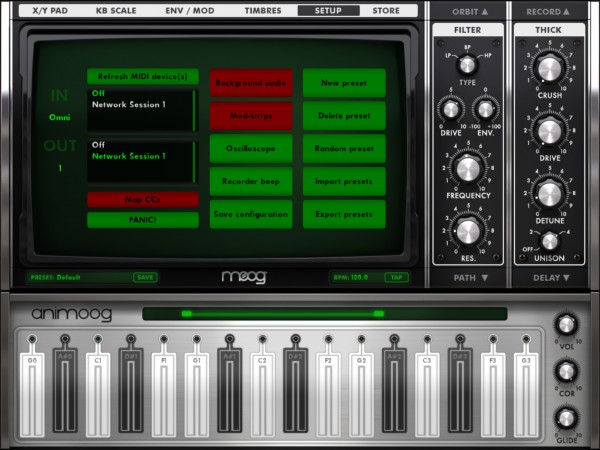Image resolution: width=600 pixels, height=450 pixels.
Task: Open the STORE tab
Action: (x=386, y=10)
